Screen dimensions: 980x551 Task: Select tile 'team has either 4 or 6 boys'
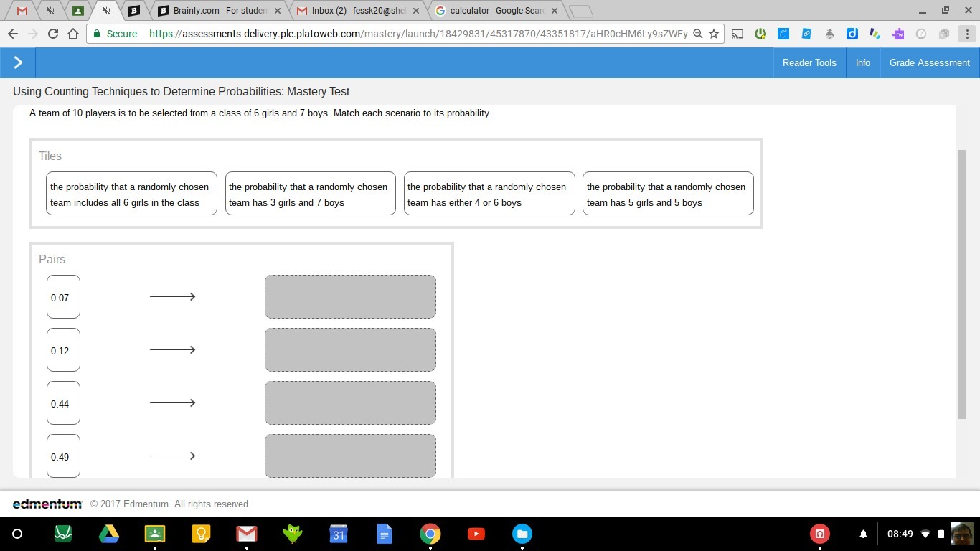click(489, 194)
